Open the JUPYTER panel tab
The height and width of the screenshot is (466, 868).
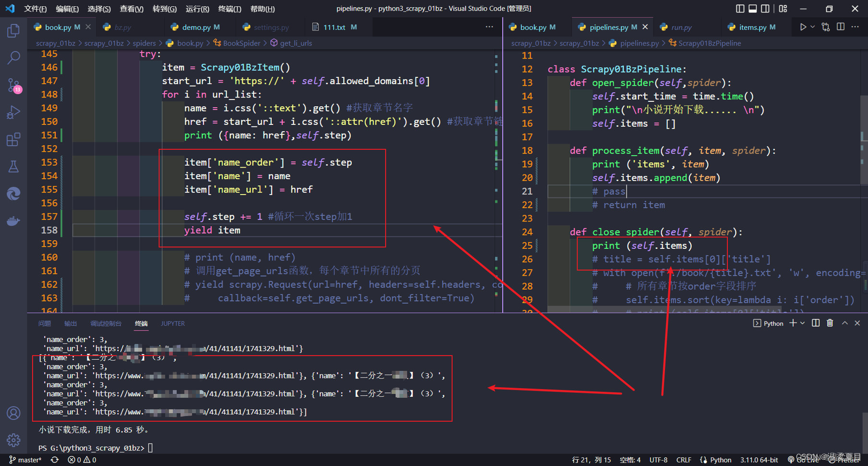(173, 323)
